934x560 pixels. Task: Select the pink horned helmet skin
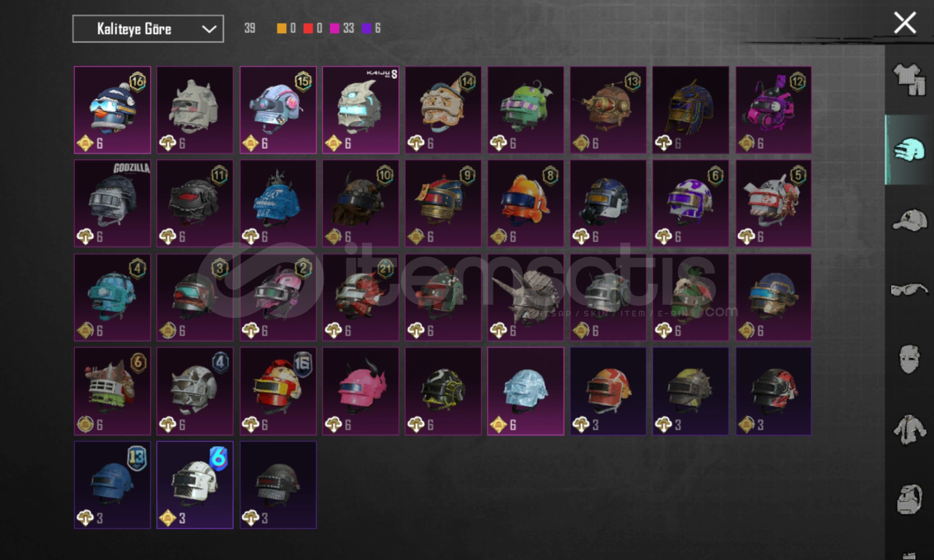(361, 391)
